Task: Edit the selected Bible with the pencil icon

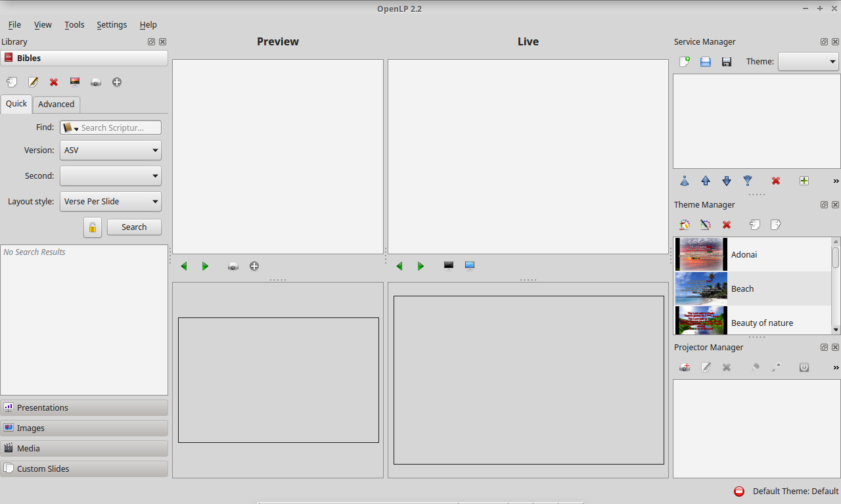Action: point(33,82)
